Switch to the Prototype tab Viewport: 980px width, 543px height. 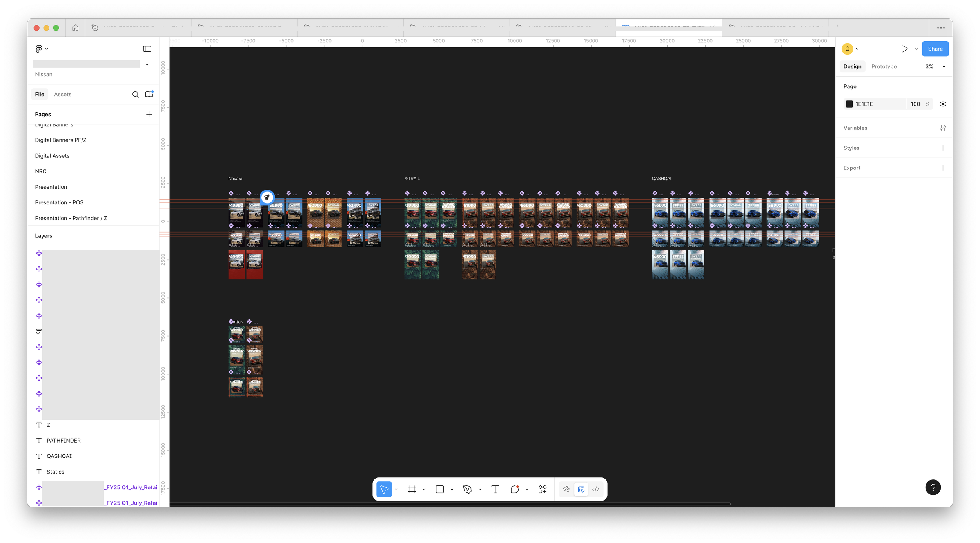(x=884, y=66)
